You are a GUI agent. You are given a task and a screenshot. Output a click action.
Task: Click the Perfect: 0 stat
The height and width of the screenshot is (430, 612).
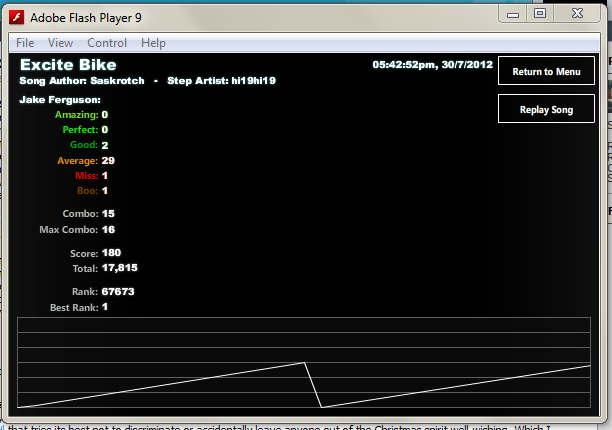click(85, 130)
